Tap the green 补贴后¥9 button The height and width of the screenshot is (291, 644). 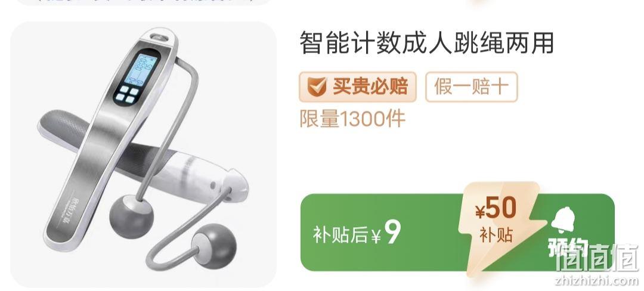point(457,233)
